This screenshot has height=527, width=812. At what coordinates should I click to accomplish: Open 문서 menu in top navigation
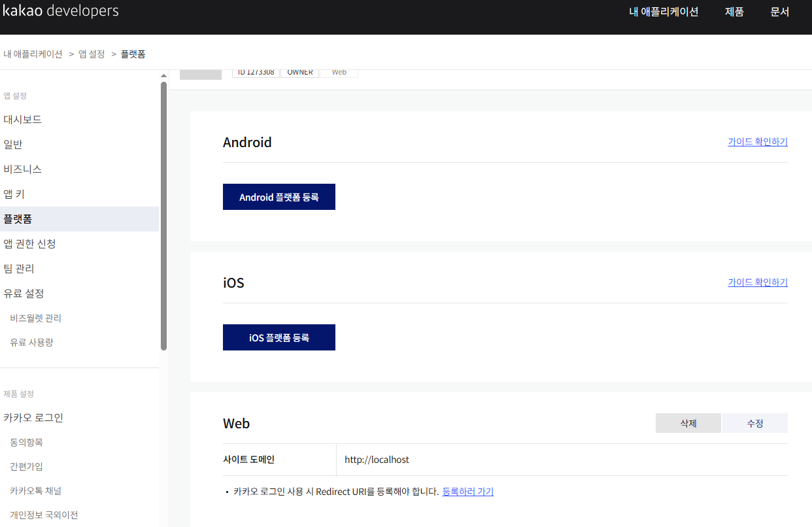point(780,12)
